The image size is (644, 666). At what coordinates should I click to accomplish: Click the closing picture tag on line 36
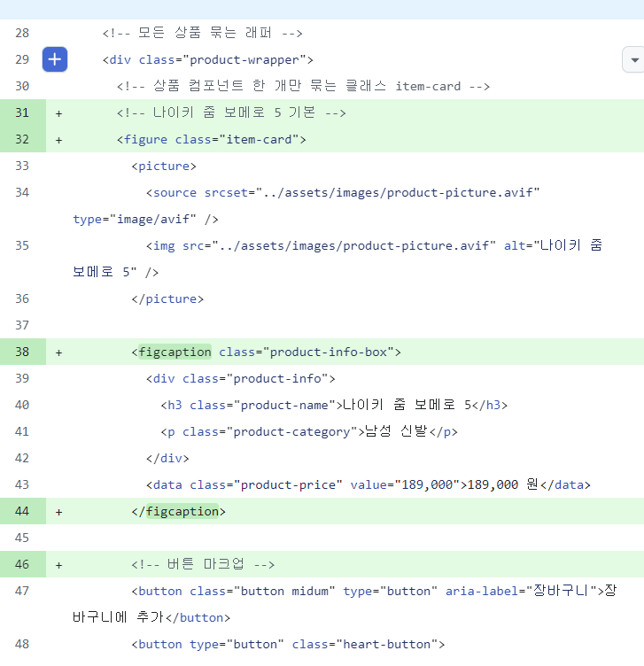(x=167, y=299)
